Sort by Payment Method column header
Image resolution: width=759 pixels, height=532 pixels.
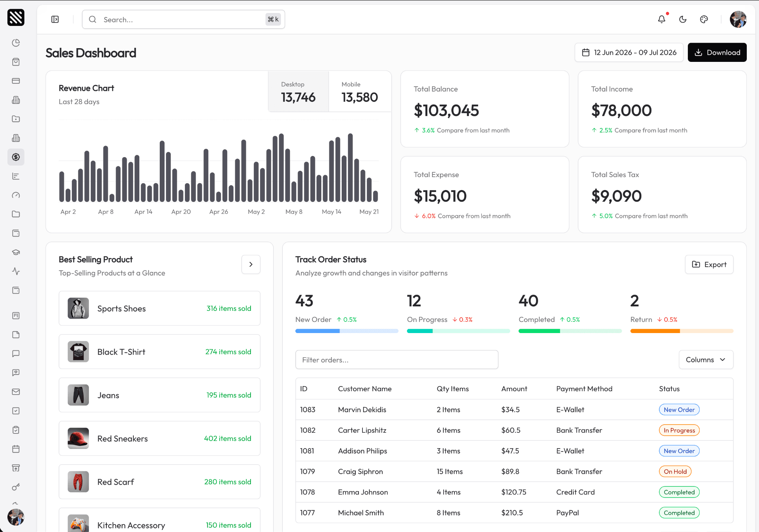(x=584, y=389)
